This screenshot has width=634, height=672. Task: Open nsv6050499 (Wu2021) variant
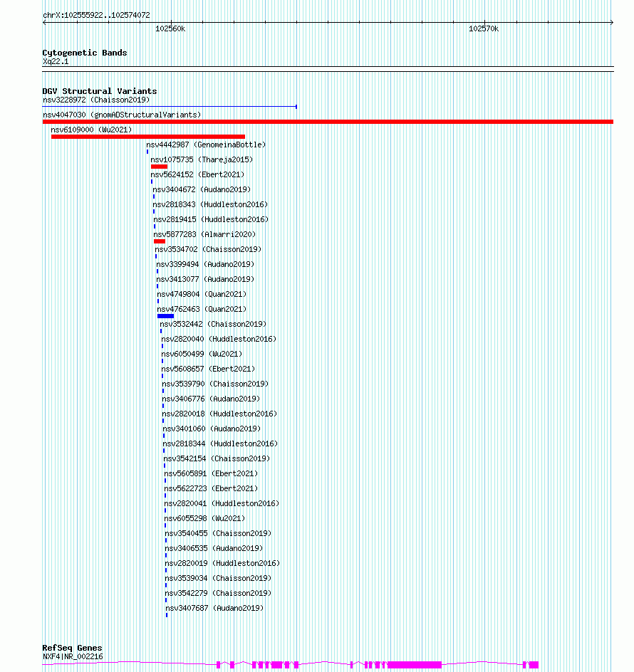(202, 354)
